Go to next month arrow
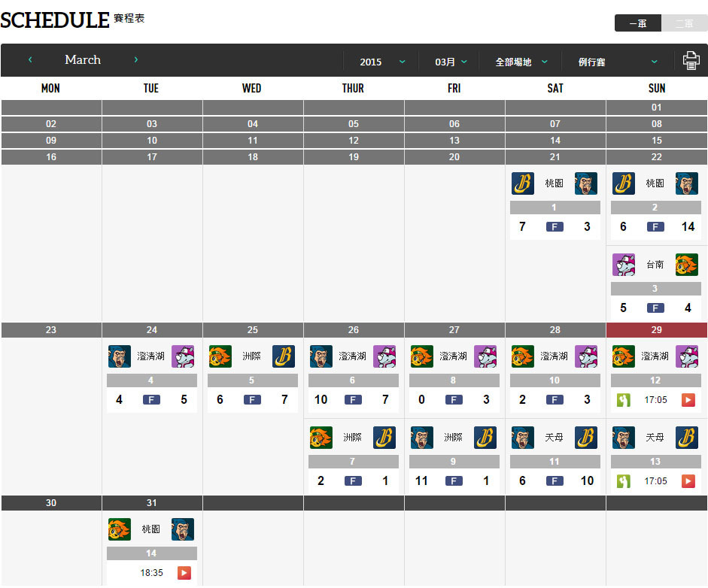 [136, 59]
